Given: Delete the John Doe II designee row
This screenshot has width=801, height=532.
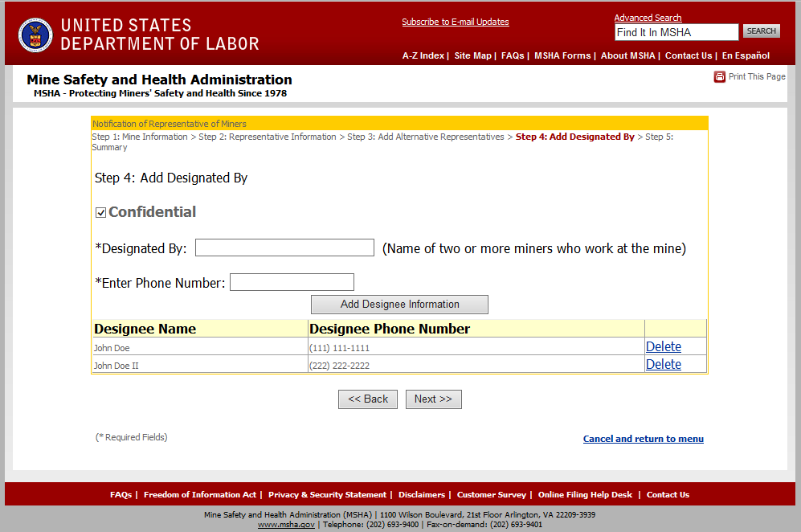Looking at the screenshot, I should [663, 364].
